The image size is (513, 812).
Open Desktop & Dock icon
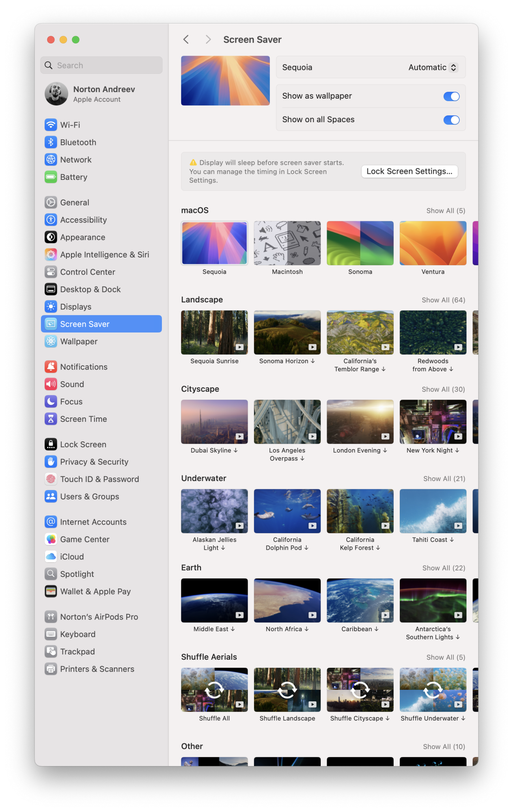click(x=51, y=289)
